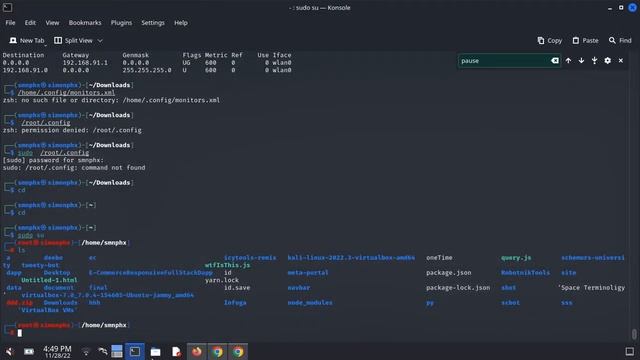Open search options gear
640x360 pixels.
(607, 60)
